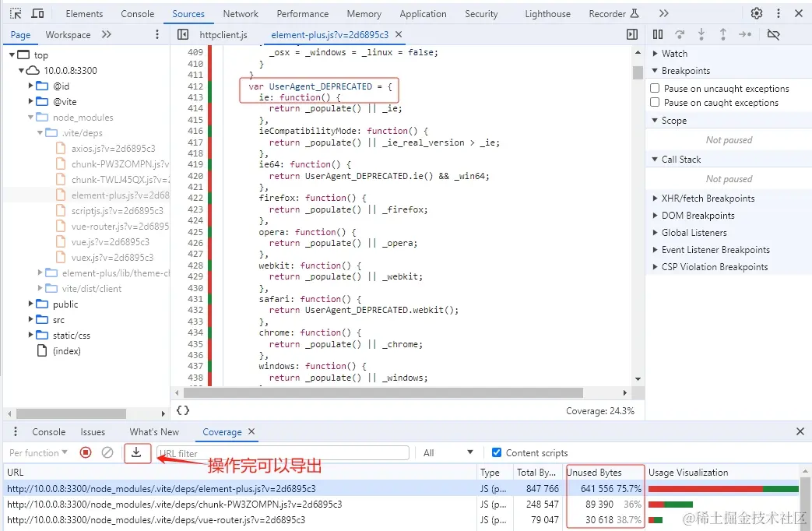Open the (index) file
812x531 pixels.
point(67,351)
